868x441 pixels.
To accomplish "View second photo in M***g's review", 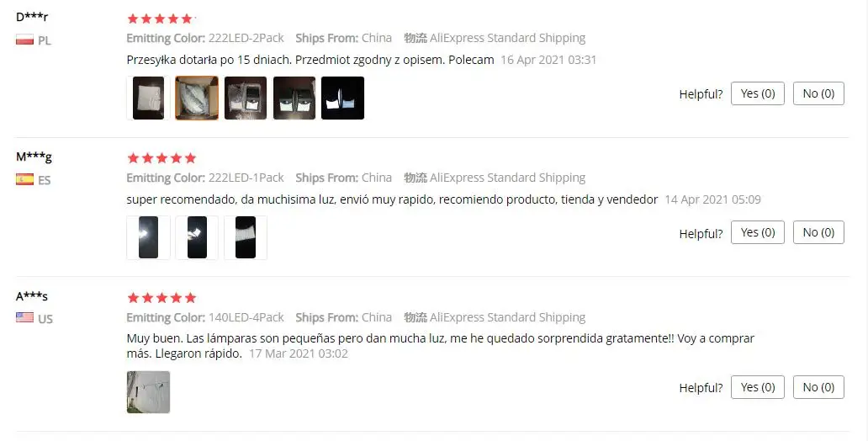I will [197, 237].
